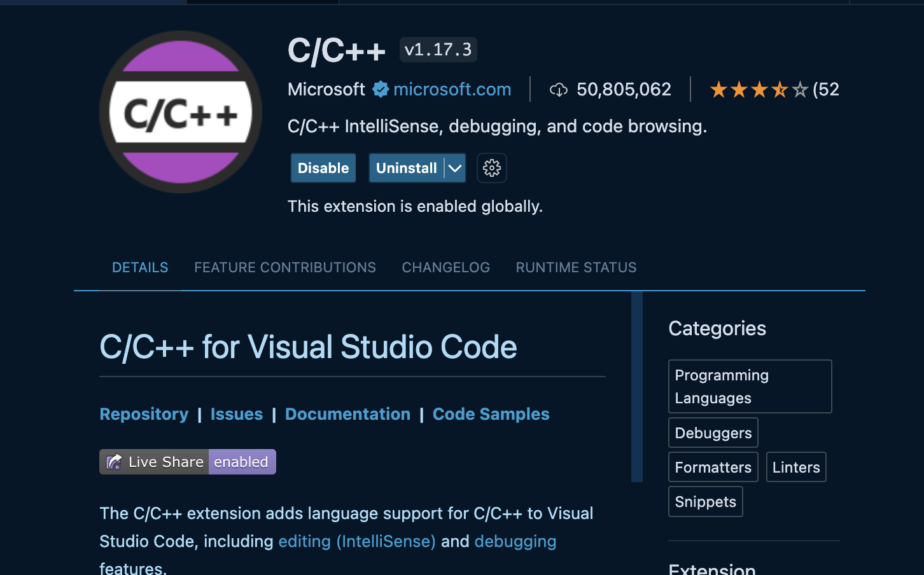This screenshot has height=575, width=924.
Task: Select the Programming Languages category
Action: click(750, 386)
